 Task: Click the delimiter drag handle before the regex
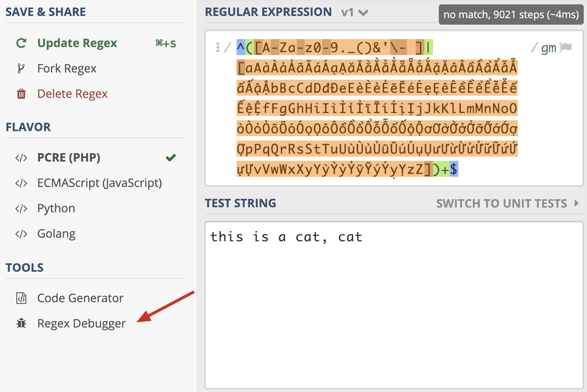point(218,47)
